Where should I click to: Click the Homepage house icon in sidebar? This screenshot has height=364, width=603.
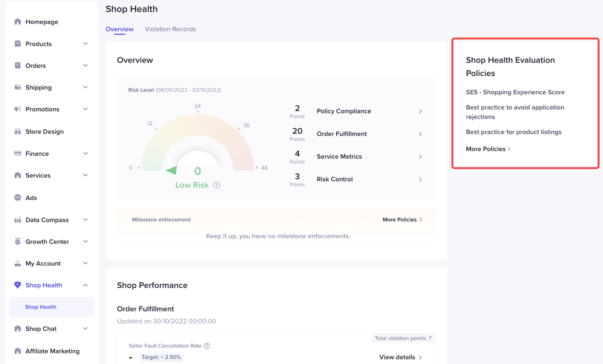click(x=17, y=22)
